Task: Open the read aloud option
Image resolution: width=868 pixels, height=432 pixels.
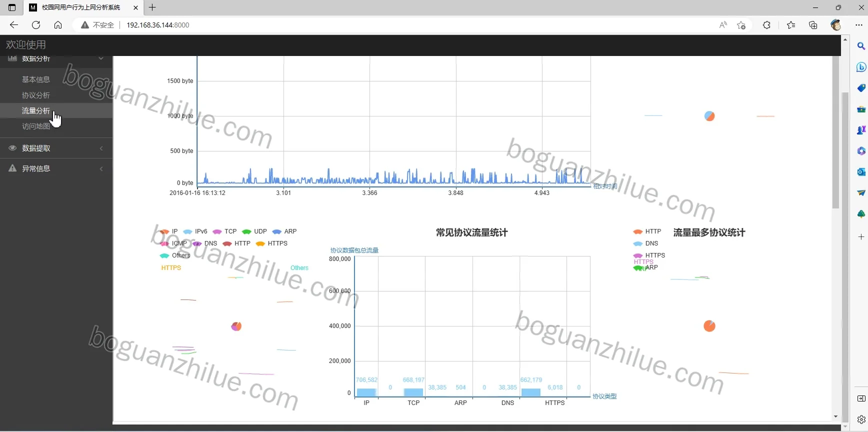Action: coord(723,25)
